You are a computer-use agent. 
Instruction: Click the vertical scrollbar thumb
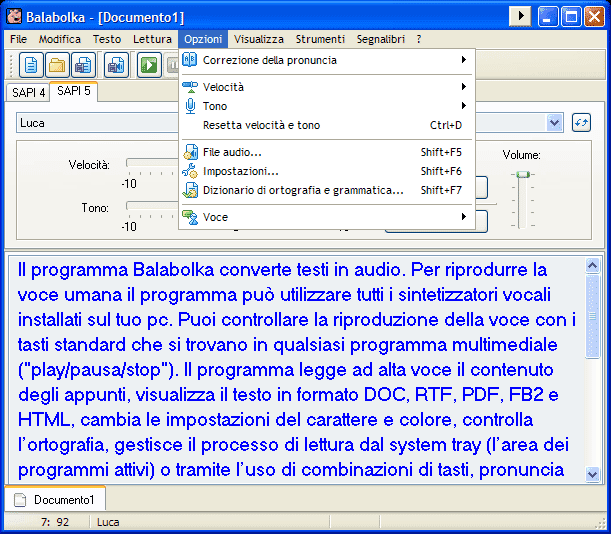pyautogui.click(x=592, y=316)
